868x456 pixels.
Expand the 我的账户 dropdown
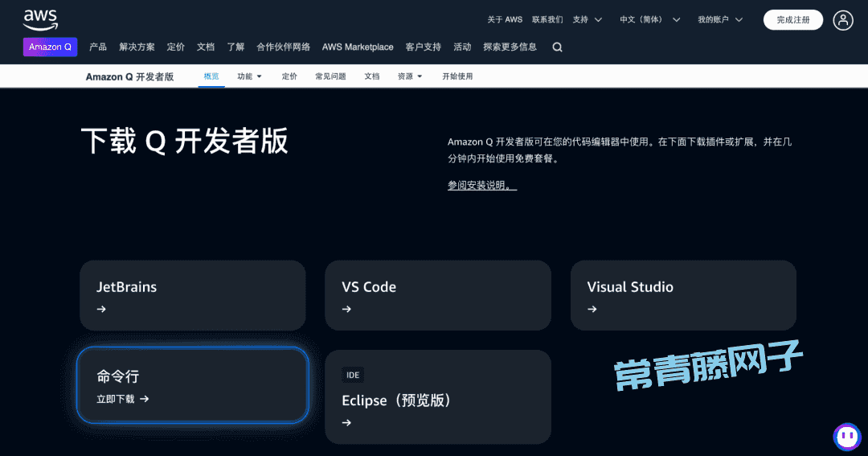(719, 20)
